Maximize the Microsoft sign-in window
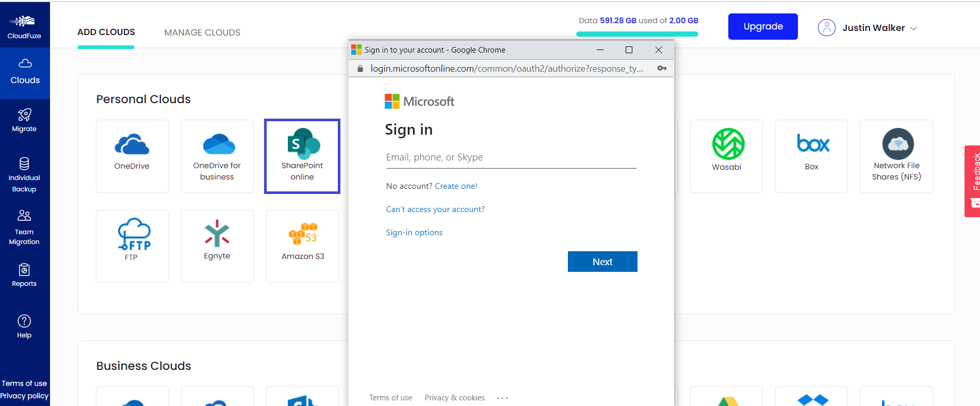Image resolution: width=980 pixels, height=406 pixels. [629, 50]
